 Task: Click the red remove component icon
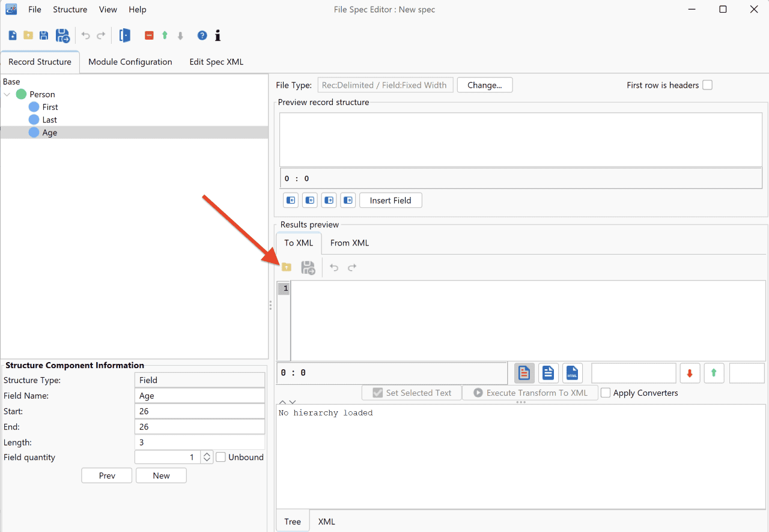point(149,36)
